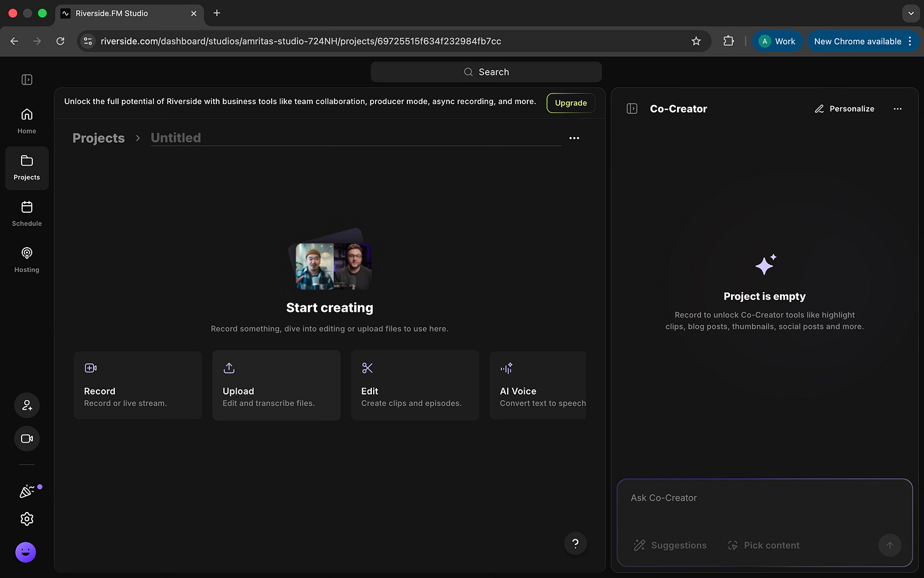Open Projects in sidebar
924x578 pixels.
(27, 168)
